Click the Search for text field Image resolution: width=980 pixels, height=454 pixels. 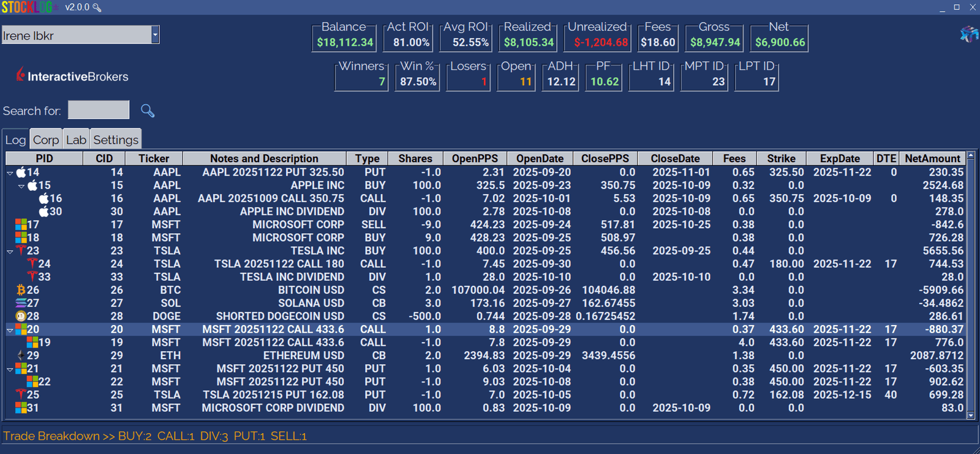tap(99, 110)
